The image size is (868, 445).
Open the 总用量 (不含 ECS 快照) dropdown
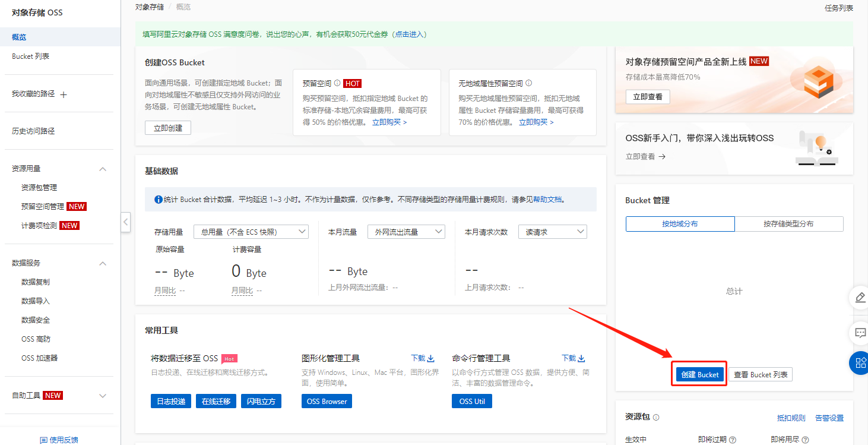click(252, 232)
